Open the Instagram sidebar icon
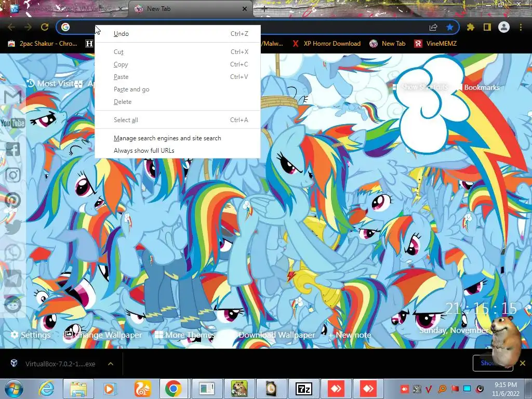 click(x=13, y=175)
